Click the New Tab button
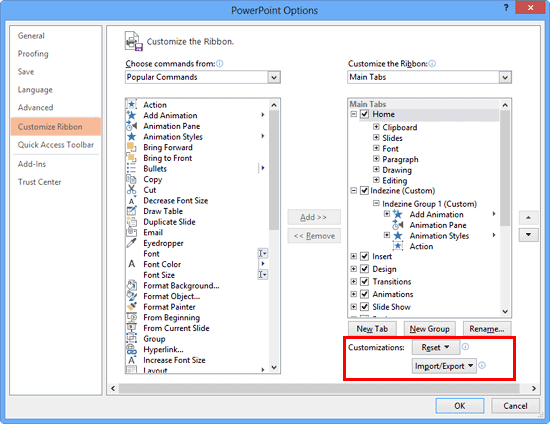The height and width of the screenshot is (424, 550). click(372, 329)
